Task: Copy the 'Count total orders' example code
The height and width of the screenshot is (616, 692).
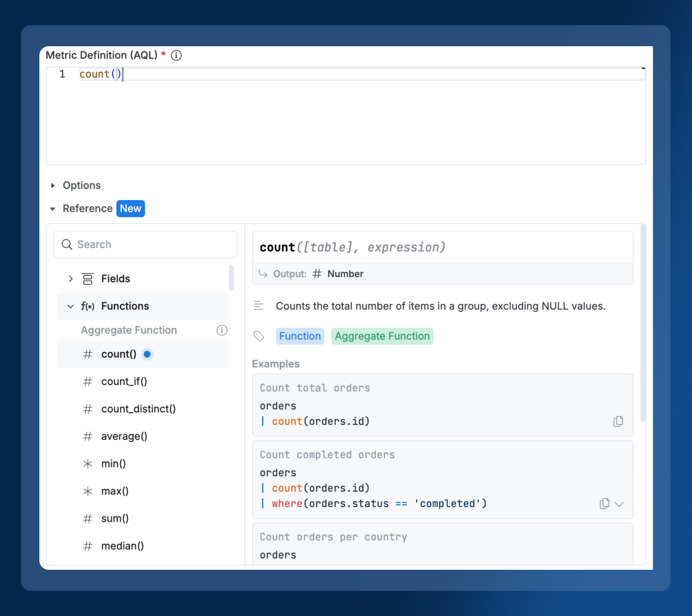Action: pyautogui.click(x=618, y=422)
